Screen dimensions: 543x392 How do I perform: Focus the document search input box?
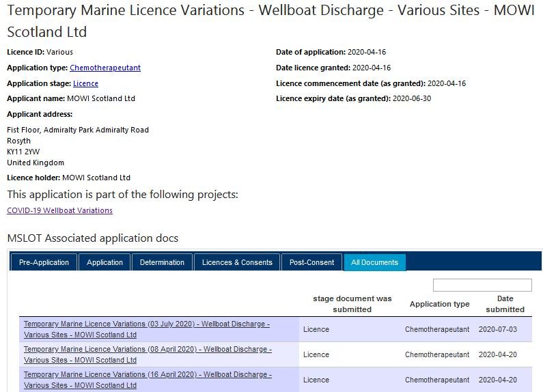(482, 285)
